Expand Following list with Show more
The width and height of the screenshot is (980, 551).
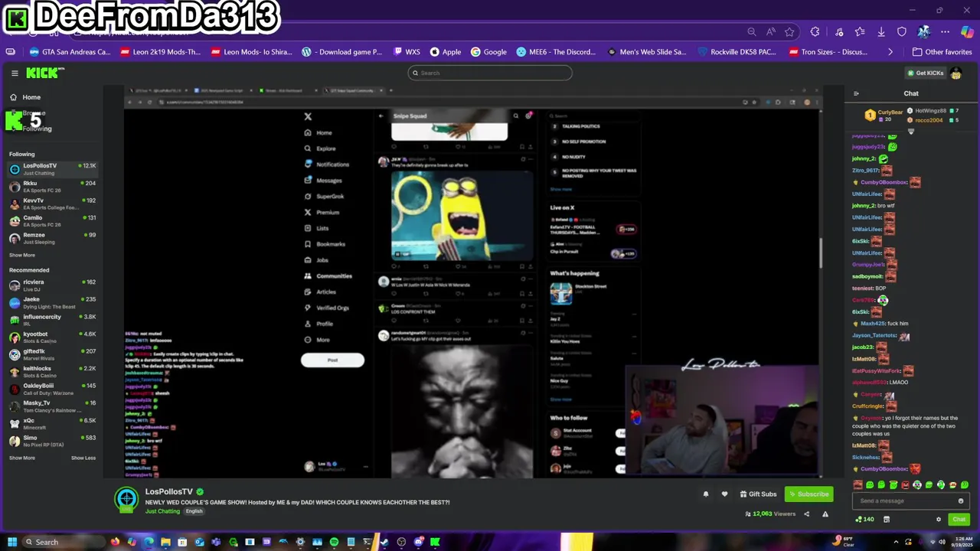coord(22,255)
